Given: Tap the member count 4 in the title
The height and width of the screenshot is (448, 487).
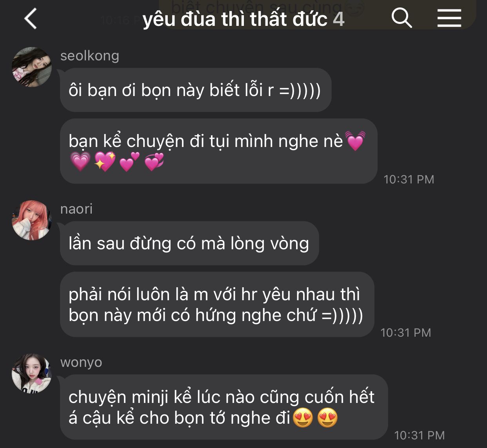Looking at the screenshot, I should [x=339, y=19].
